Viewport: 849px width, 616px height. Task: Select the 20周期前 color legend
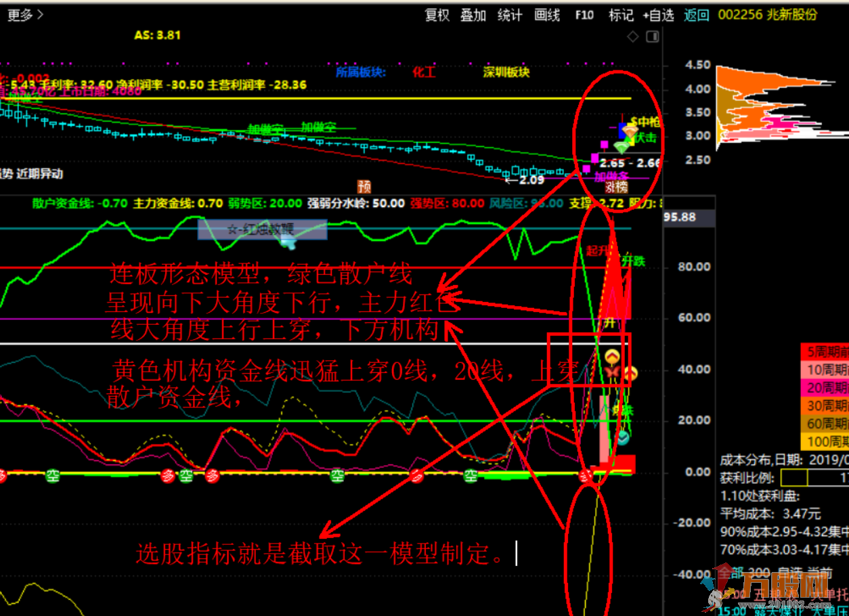(x=825, y=387)
